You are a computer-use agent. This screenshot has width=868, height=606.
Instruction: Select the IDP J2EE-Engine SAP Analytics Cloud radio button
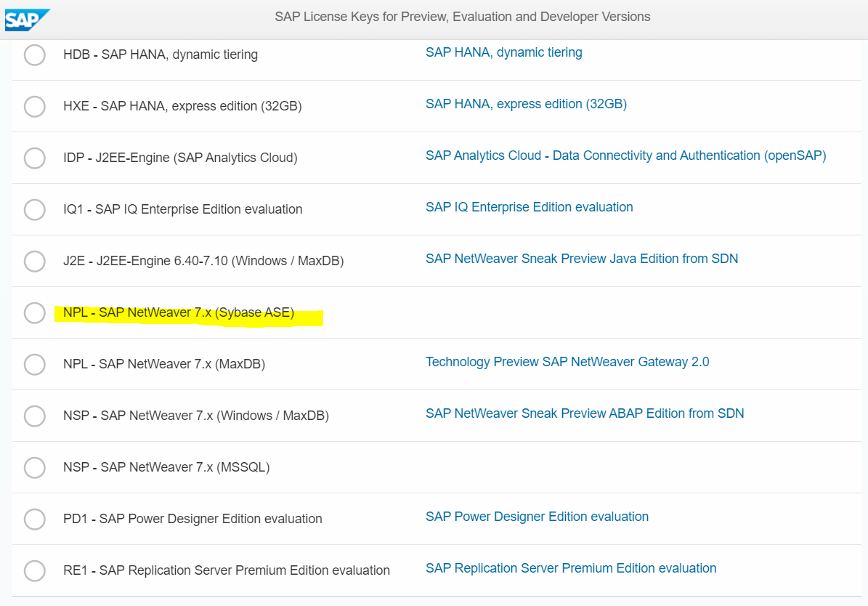(34, 158)
